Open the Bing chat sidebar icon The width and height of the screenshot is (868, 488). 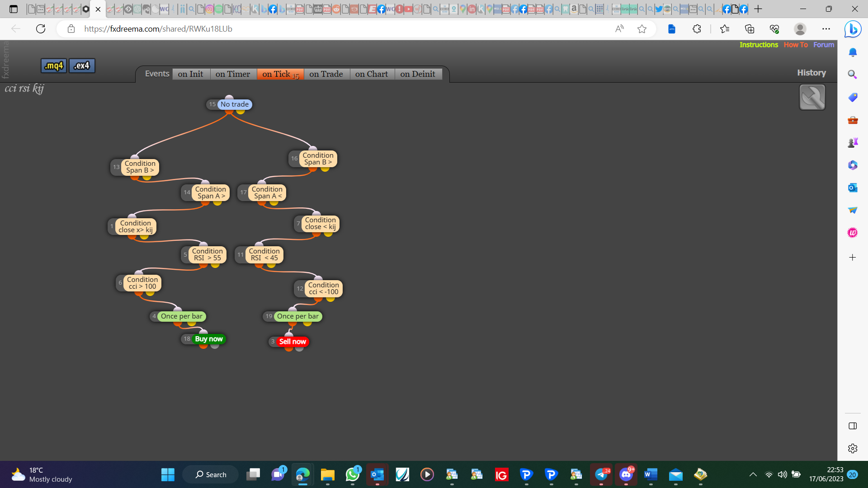(x=853, y=29)
